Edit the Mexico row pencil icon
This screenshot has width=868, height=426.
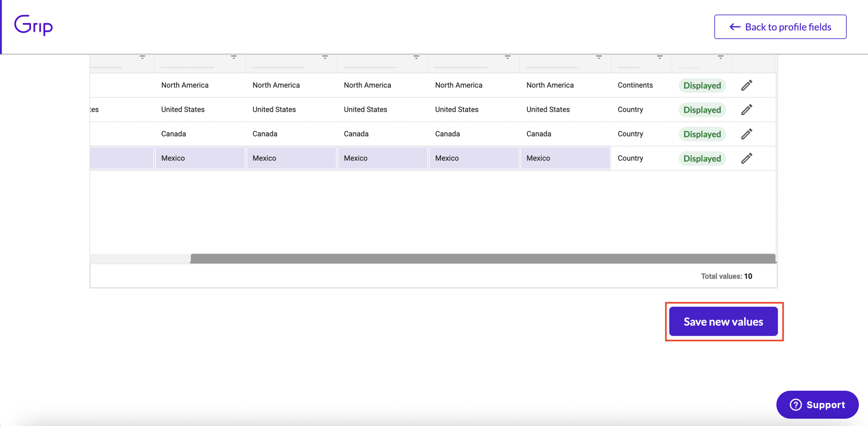point(746,158)
